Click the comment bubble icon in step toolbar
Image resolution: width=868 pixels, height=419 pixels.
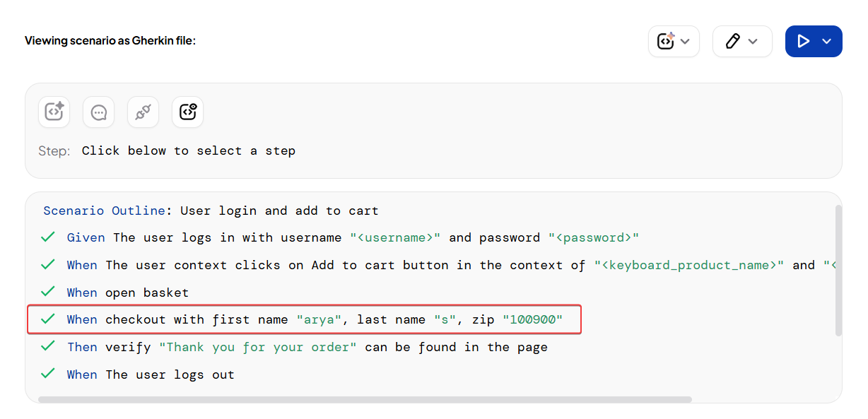pos(99,112)
